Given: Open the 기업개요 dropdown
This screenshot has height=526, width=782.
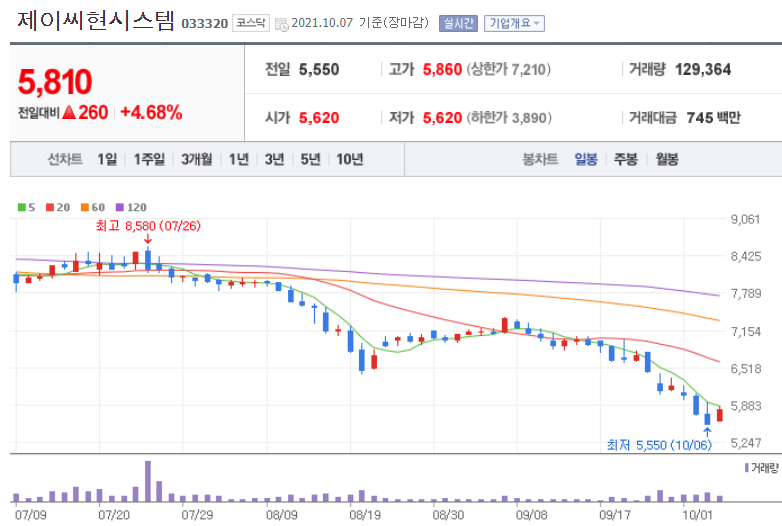Looking at the screenshot, I should coord(514,23).
